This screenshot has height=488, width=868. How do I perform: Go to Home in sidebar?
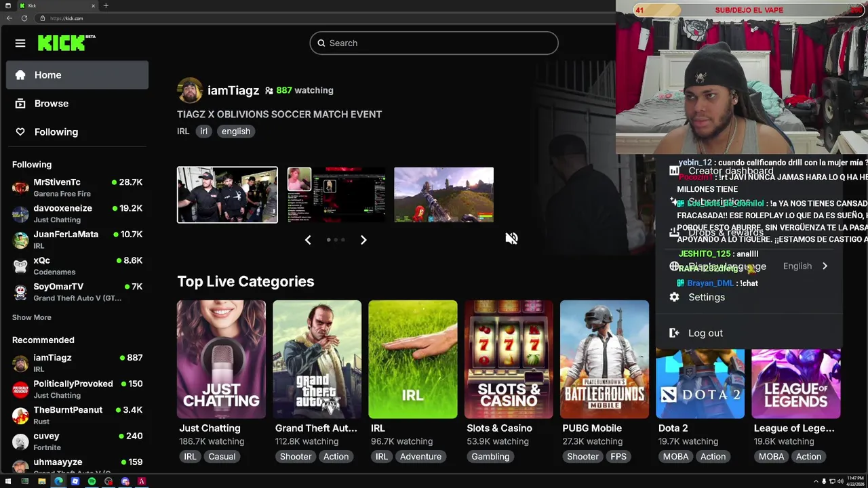pos(77,75)
